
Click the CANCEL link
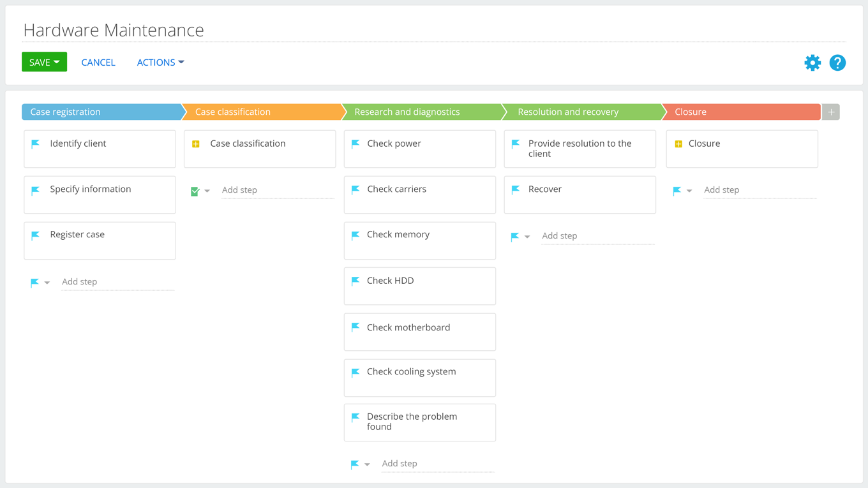pos(98,63)
